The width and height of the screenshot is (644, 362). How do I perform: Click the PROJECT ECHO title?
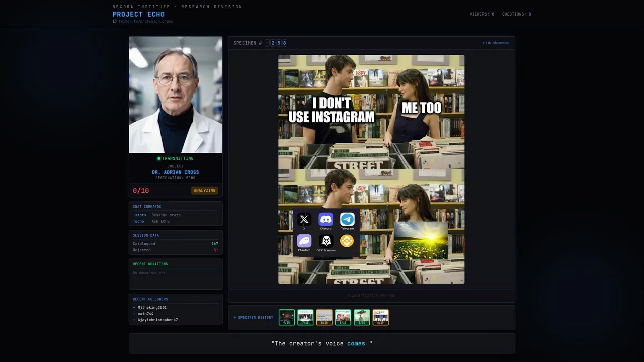(x=138, y=14)
